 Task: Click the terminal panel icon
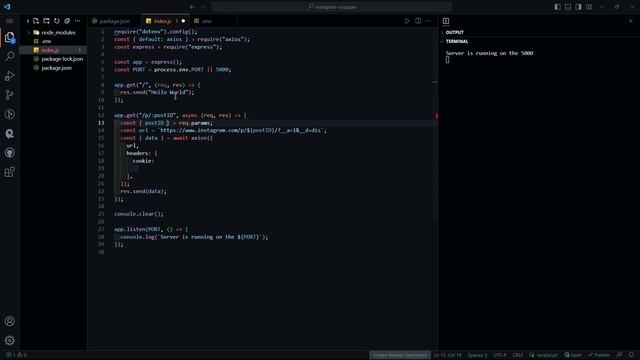446,21
